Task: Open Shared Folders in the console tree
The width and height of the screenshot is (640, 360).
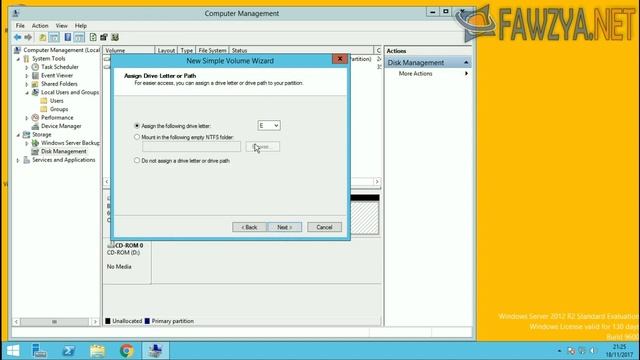Action: [59, 84]
